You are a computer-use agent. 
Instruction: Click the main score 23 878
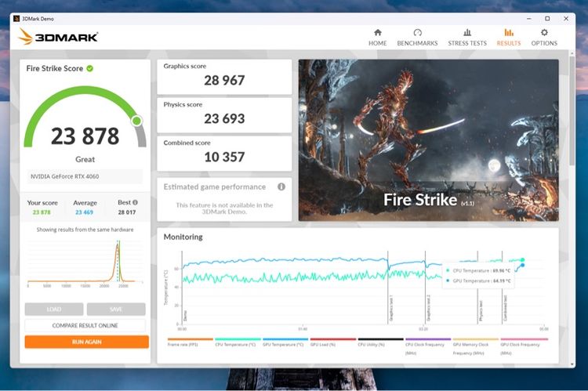click(x=85, y=136)
